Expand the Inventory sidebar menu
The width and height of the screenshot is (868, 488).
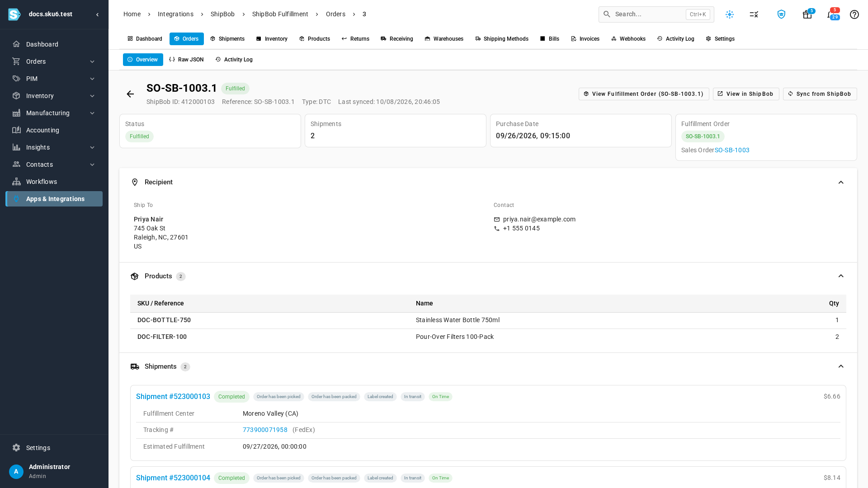[54, 96]
